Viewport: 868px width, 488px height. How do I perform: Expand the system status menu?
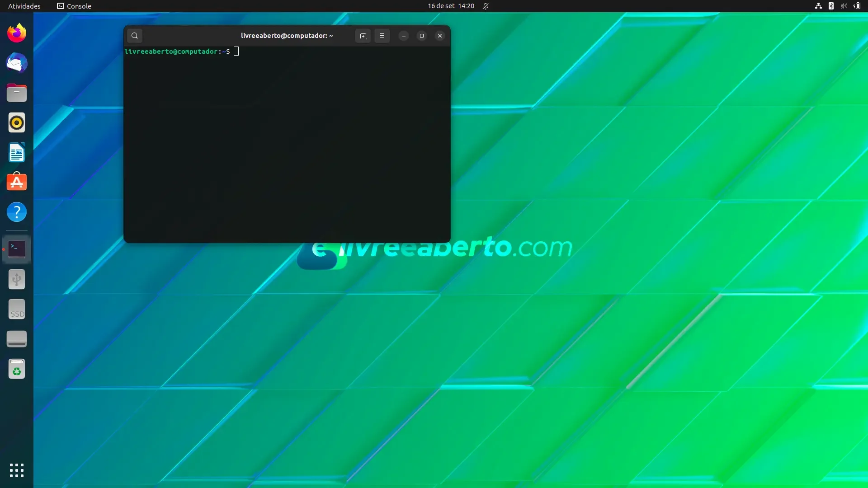pos(838,6)
